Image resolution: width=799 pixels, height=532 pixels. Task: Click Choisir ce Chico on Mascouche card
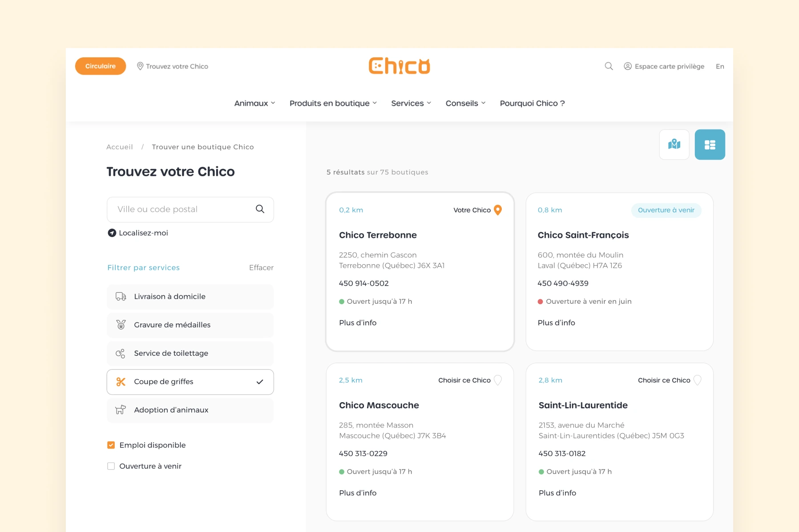[x=464, y=380]
